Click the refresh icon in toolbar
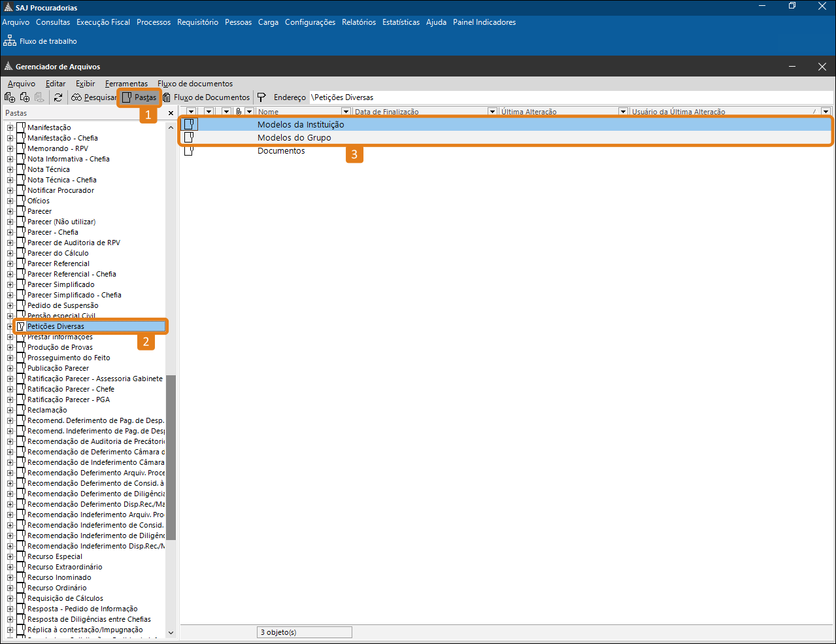 point(58,97)
